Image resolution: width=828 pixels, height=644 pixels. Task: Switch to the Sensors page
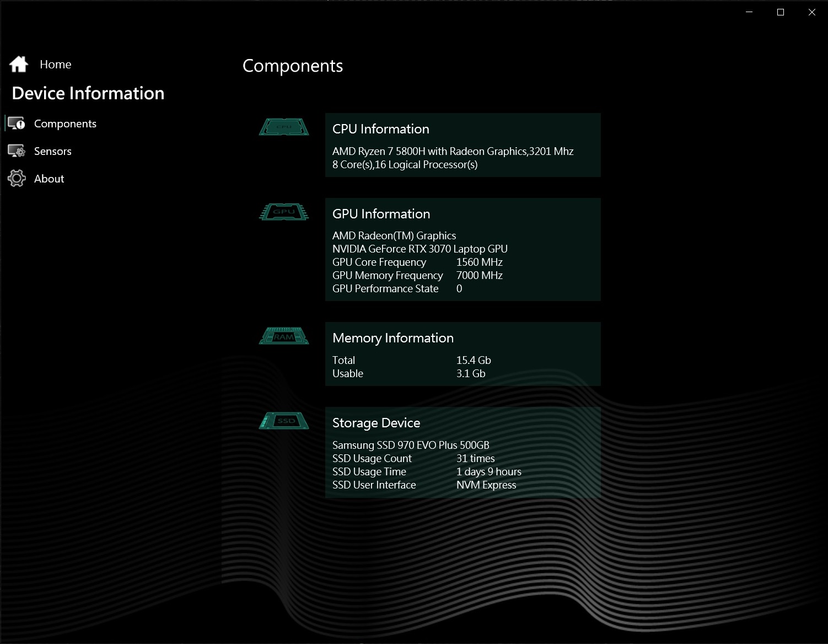pos(53,151)
